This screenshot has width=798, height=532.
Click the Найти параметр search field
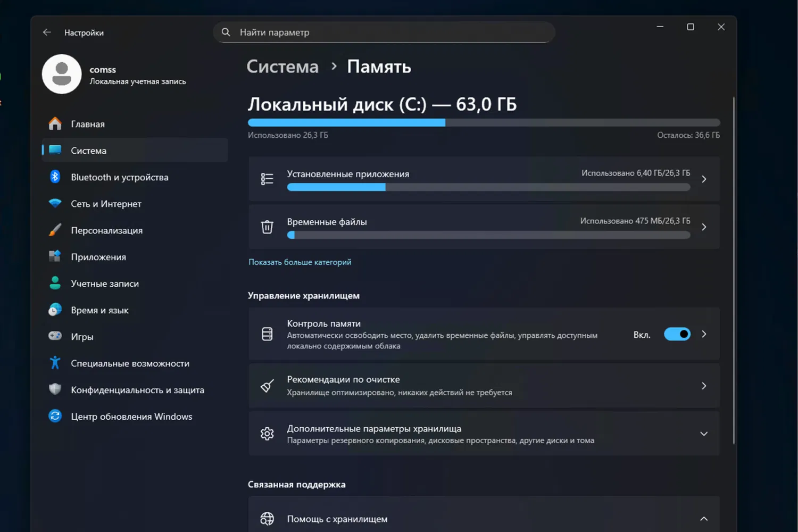click(384, 32)
